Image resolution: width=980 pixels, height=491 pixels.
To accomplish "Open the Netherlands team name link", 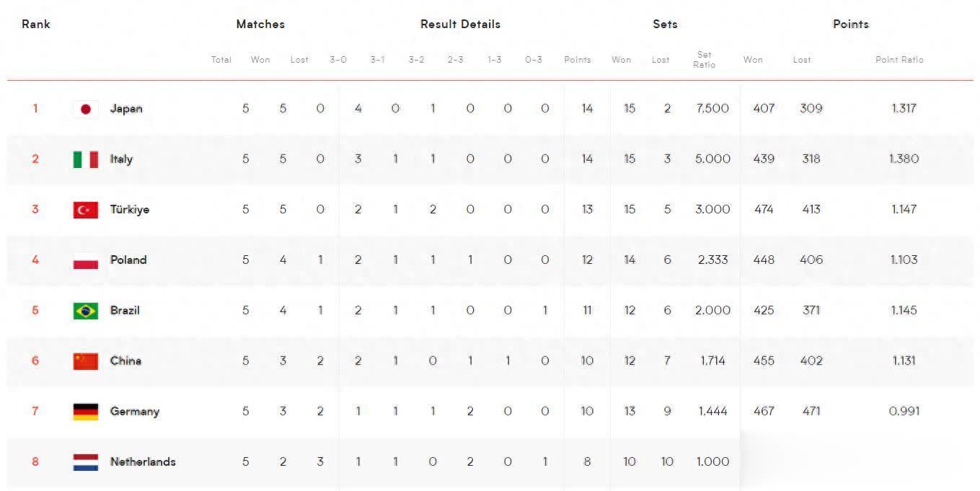I will click(143, 462).
